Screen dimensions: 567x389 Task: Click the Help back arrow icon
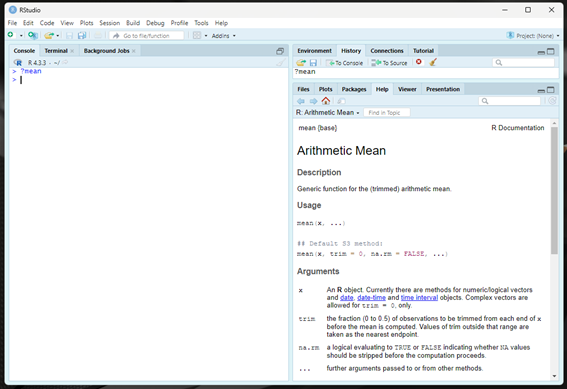(x=301, y=101)
